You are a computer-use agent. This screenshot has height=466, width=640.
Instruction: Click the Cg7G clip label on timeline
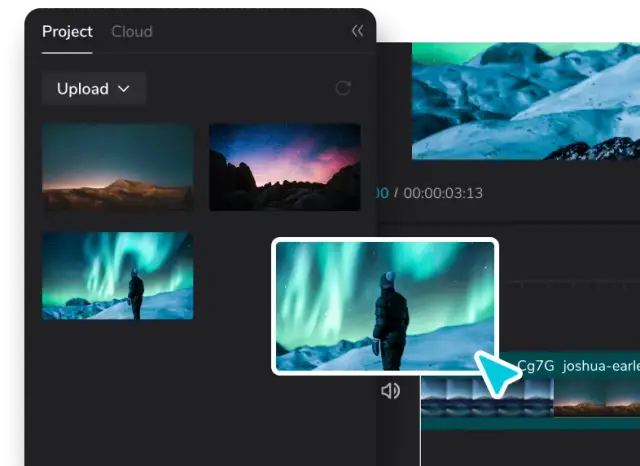[x=536, y=365]
